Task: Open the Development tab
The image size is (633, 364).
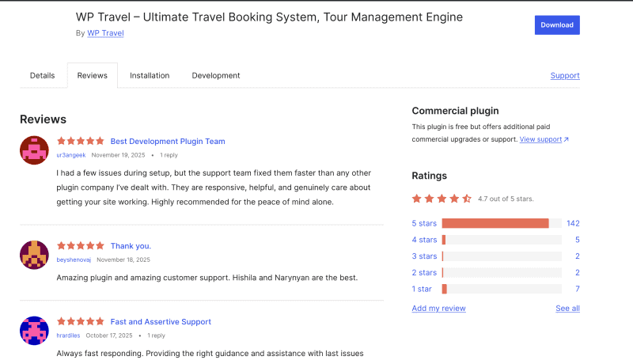Action: click(x=216, y=75)
